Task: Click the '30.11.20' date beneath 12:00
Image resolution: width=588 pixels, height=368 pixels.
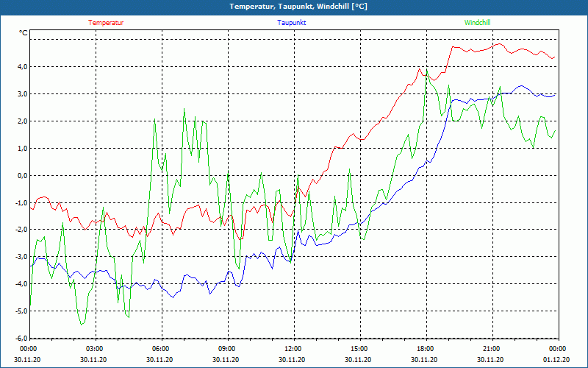Action: (292, 359)
